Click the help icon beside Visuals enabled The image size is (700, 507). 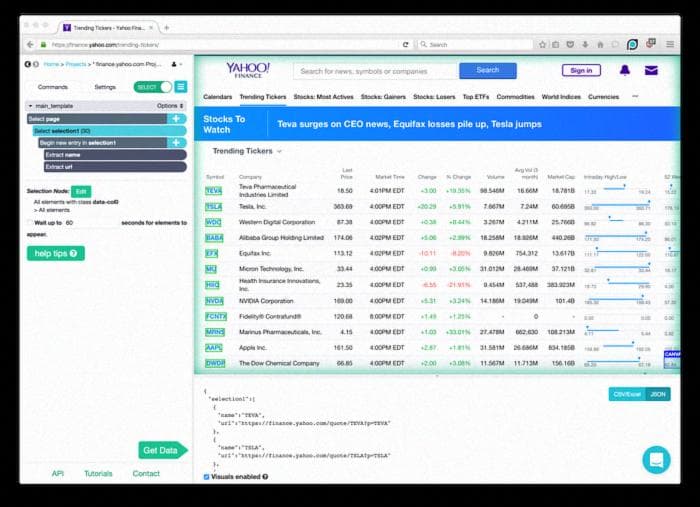[265, 477]
